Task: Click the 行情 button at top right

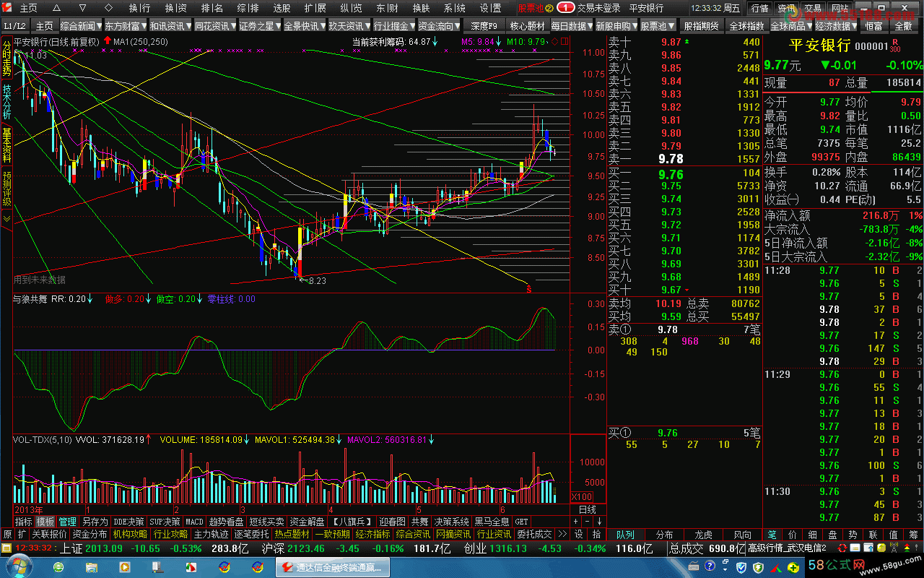Action: (x=760, y=8)
